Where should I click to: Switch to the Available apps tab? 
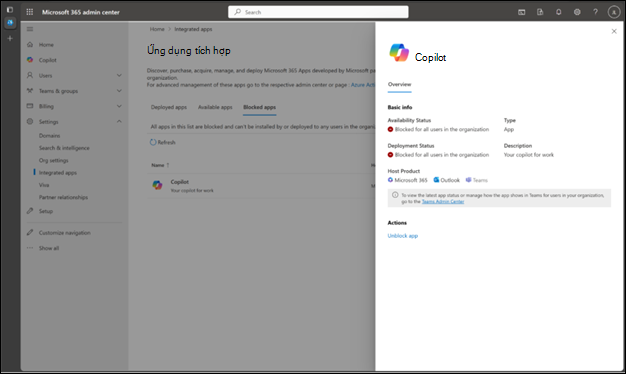215,107
